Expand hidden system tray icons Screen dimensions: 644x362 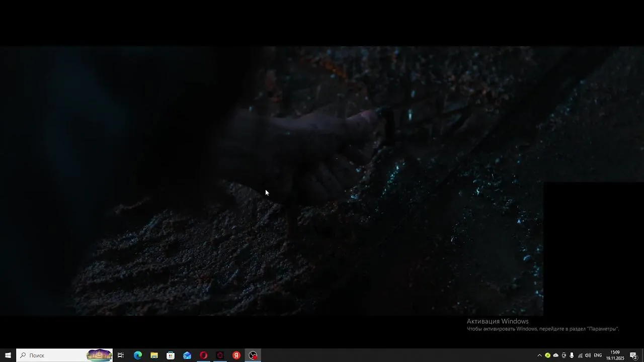(539, 355)
